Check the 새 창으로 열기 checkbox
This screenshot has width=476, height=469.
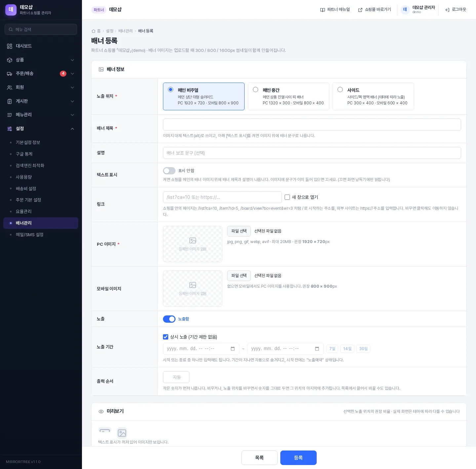coord(287,197)
